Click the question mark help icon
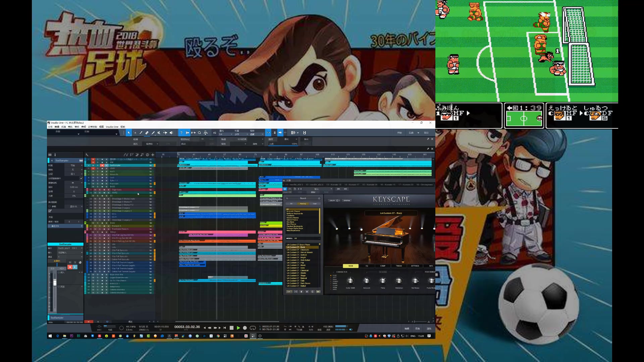 [181, 133]
